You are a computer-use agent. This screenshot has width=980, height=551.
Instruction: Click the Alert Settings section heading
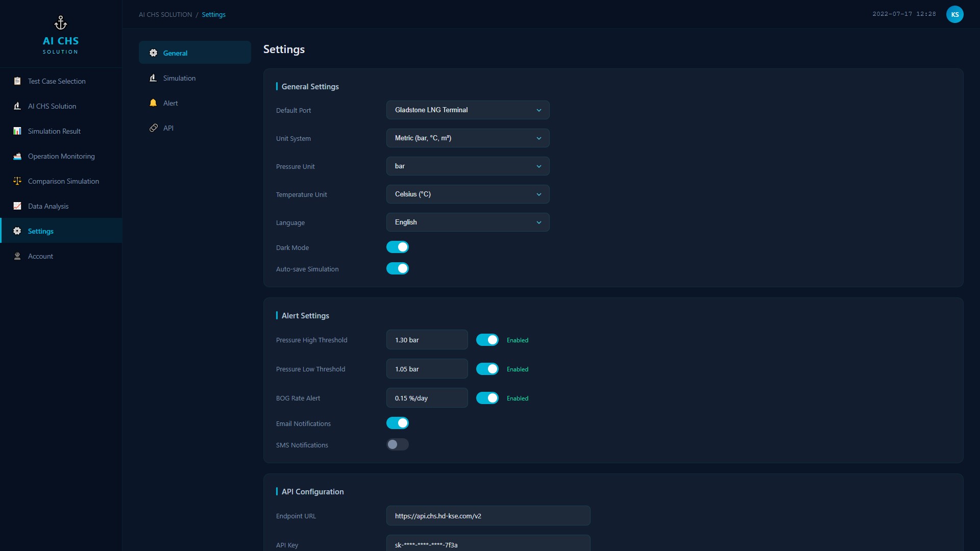305,316
